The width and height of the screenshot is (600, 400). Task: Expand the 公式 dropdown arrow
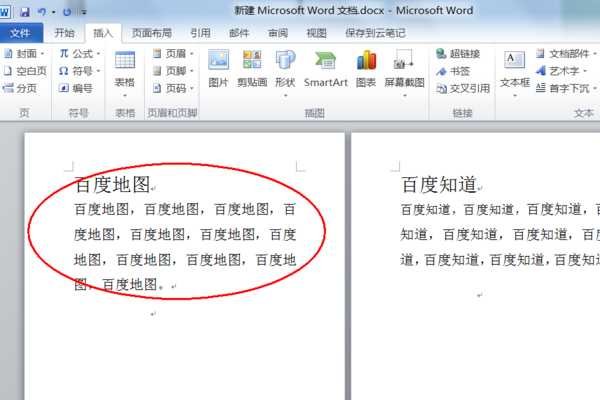[98, 54]
